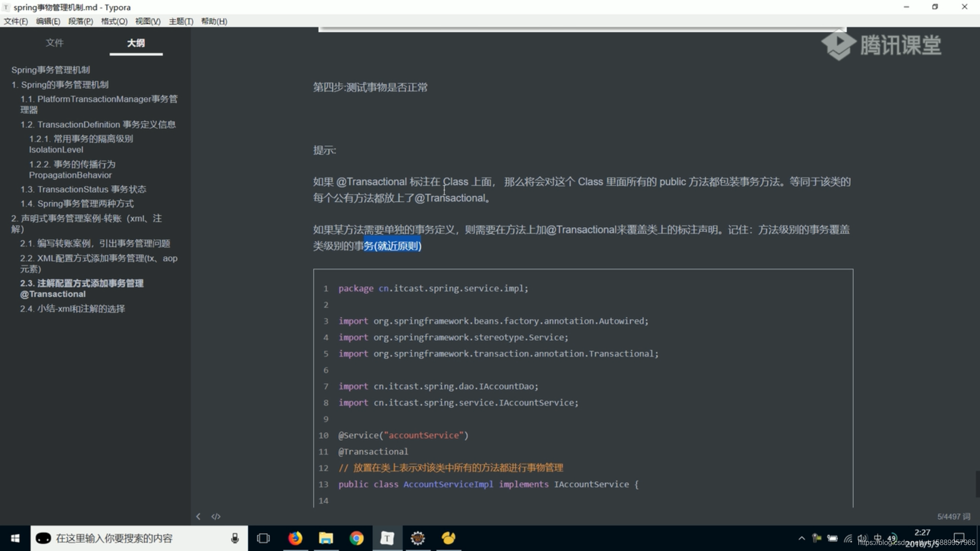Image resolution: width=980 pixels, height=551 pixels.
Task: Open the 格式(O) menu
Action: (114, 21)
